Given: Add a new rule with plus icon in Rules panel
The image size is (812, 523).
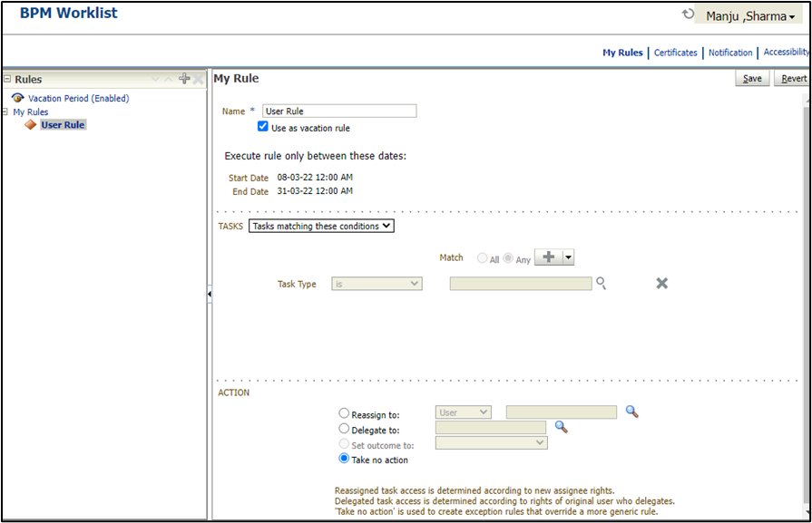Looking at the screenshot, I should [x=184, y=79].
